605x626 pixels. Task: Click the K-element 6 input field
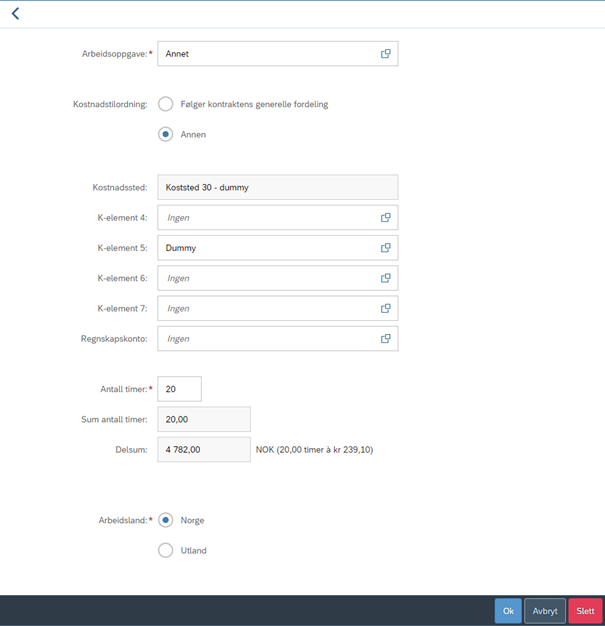(278, 278)
